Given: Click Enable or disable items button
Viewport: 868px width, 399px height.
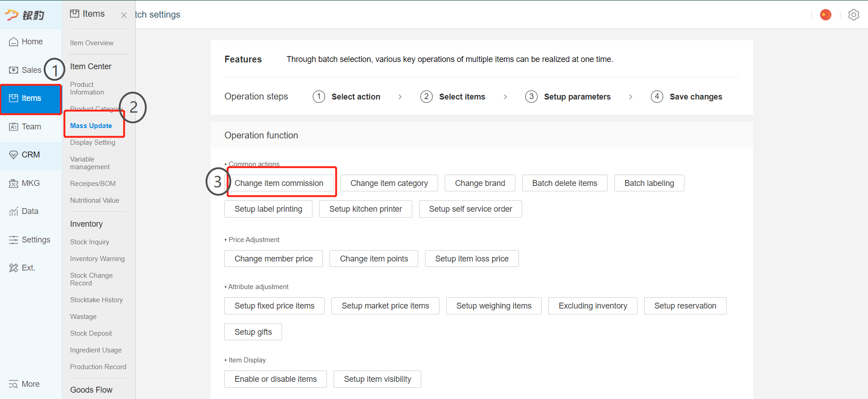Looking at the screenshot, I should coord(276,379).
